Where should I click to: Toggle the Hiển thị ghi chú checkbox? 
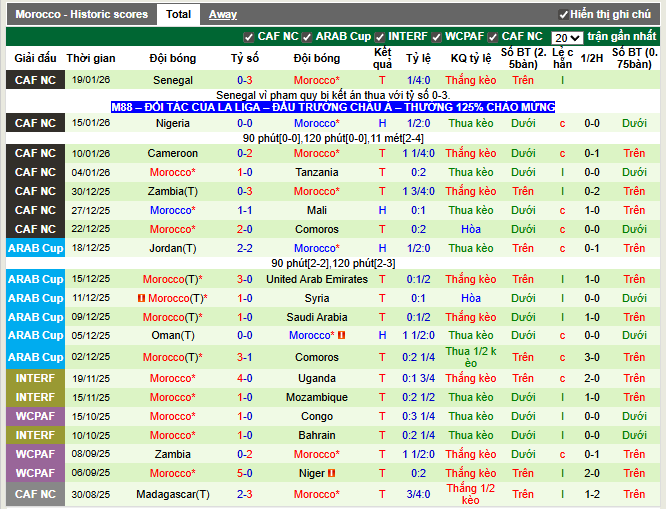[563, 15]
